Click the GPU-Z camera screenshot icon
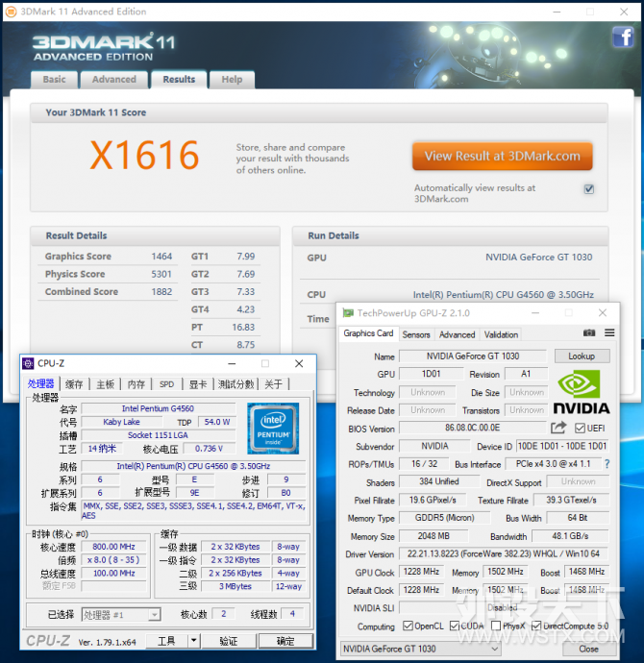The image size is (644, 663). point(589,333)
